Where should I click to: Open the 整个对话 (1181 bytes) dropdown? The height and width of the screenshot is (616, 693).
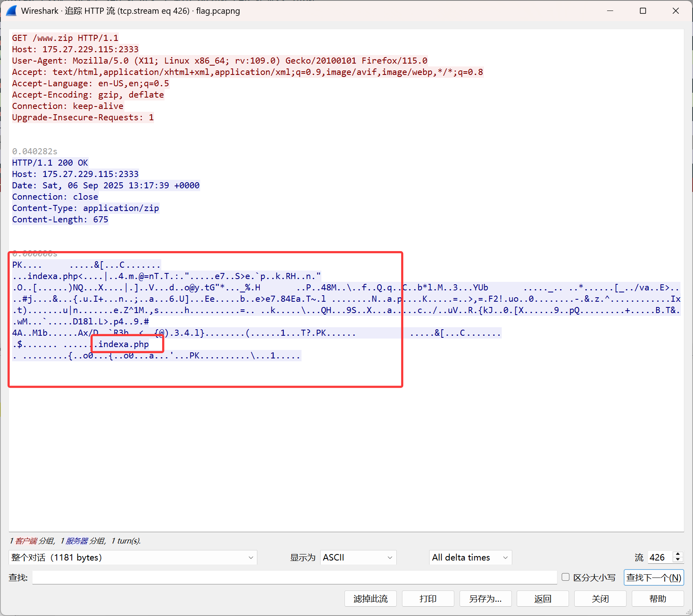[133, 557]
